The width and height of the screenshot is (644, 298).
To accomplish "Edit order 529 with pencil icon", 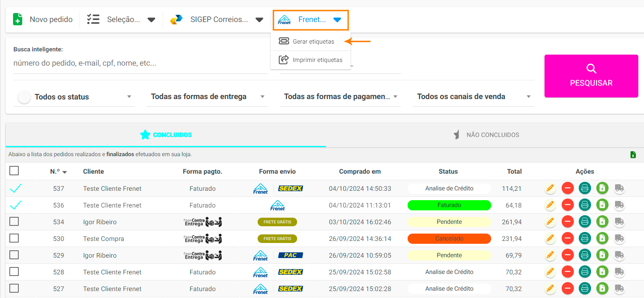I will pyautogui.click(x=550, y=255).
